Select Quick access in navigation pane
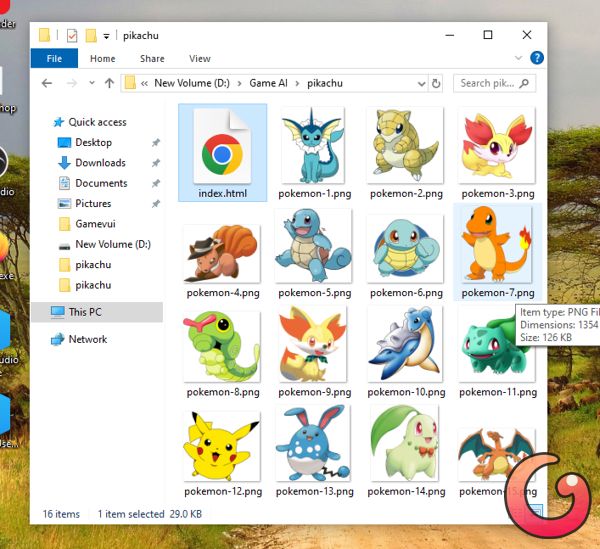The height and width of the screenshot is (549, 600). [x=97, y=122]
